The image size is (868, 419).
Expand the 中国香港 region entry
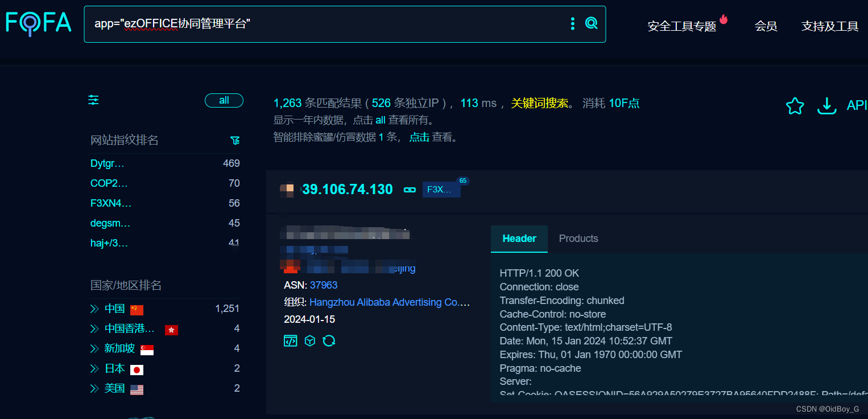point(94,329)
